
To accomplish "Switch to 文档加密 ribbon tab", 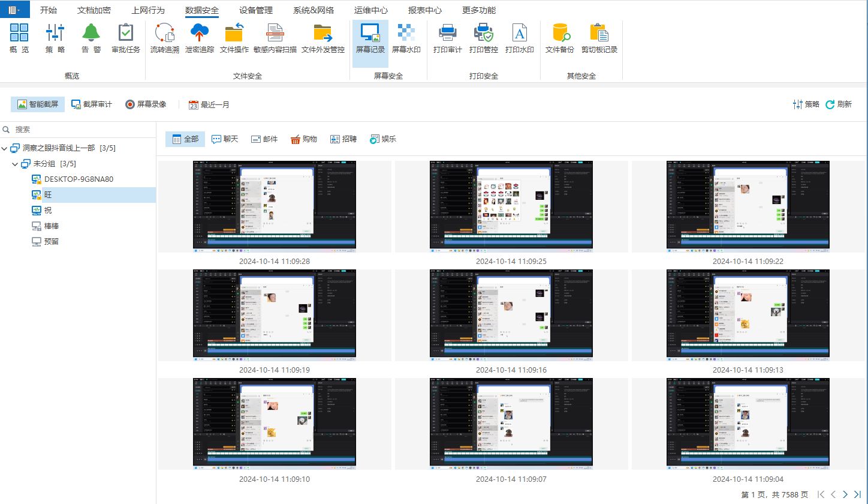I will coord(94,10).
